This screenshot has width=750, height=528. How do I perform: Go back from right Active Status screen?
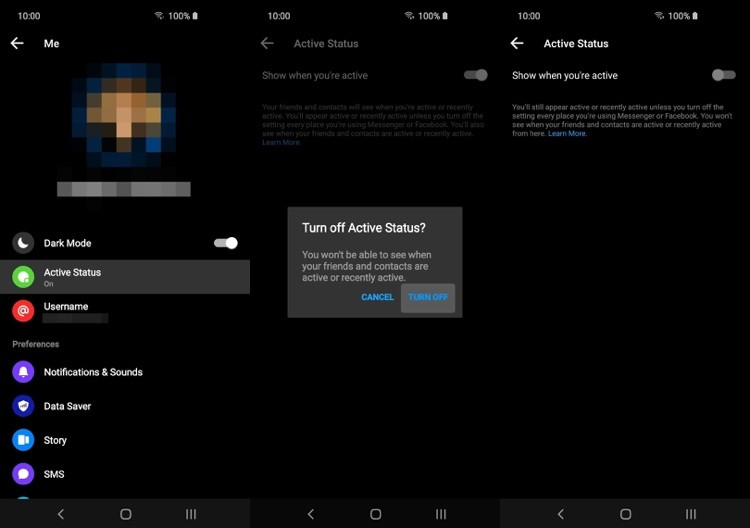pos(517,44)
